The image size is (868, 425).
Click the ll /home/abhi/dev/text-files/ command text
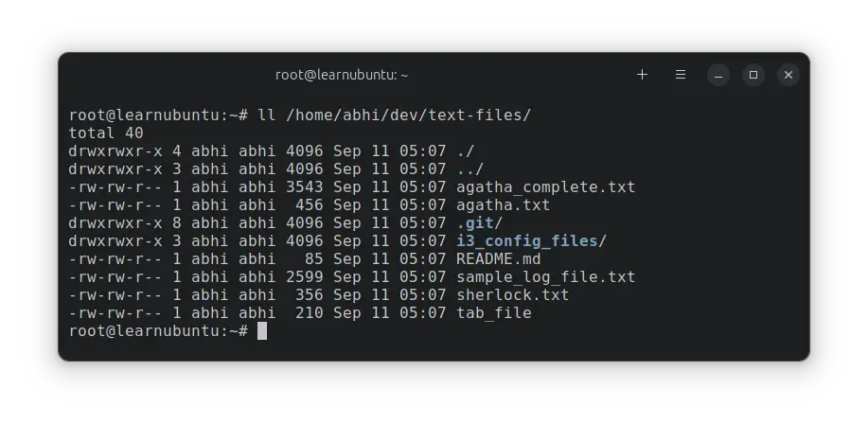(x=394, y=115)
